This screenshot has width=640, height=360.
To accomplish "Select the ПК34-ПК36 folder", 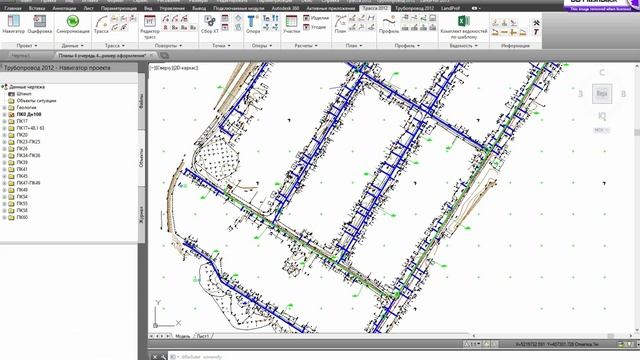I will pyautogui.click(x=28, y=156).
